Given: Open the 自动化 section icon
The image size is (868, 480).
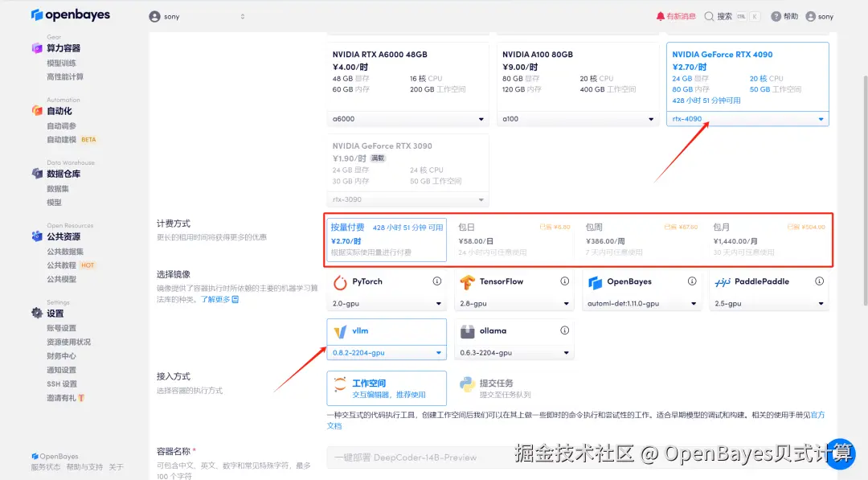Looking at the screenshot, I should click(x=37, y=111).
